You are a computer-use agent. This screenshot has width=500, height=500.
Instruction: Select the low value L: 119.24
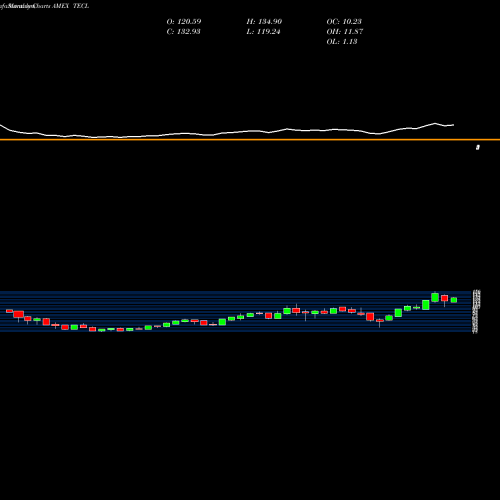click(x=263, y=31)
